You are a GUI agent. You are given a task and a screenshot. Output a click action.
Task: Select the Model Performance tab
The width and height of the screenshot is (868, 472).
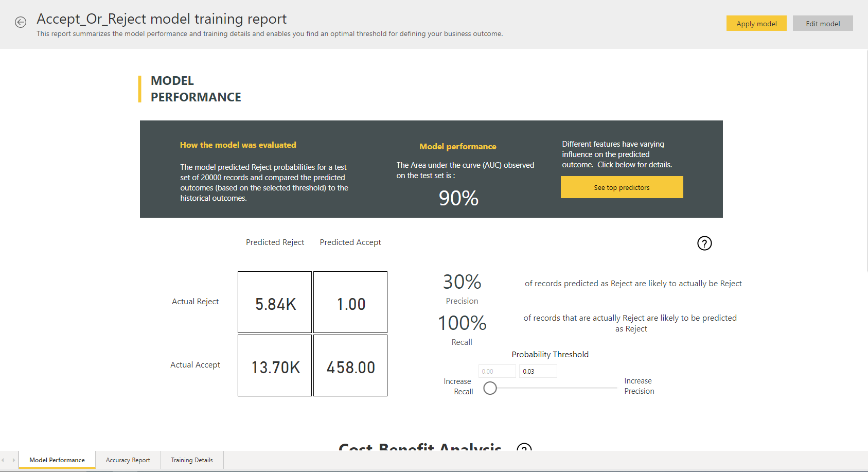tap(57, 460)
